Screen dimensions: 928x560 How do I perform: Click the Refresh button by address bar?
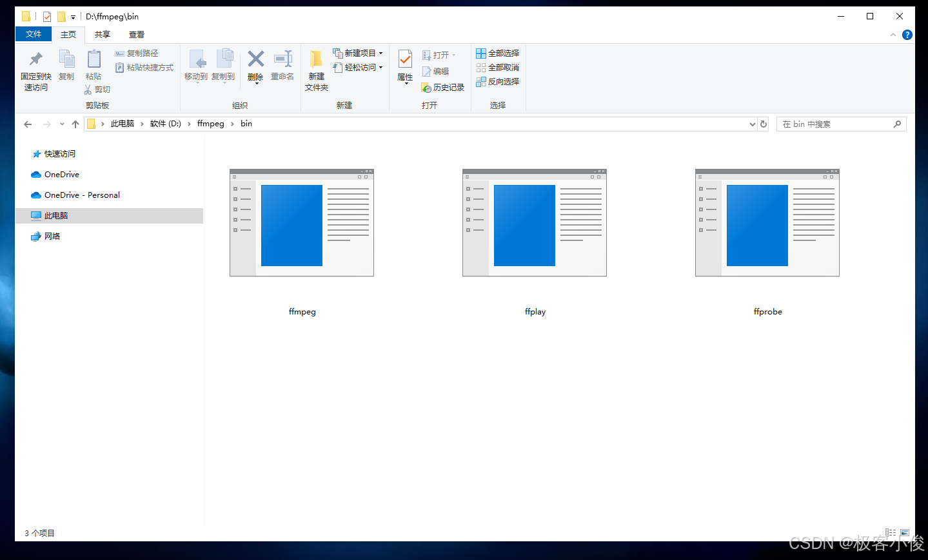click(764, 124)
